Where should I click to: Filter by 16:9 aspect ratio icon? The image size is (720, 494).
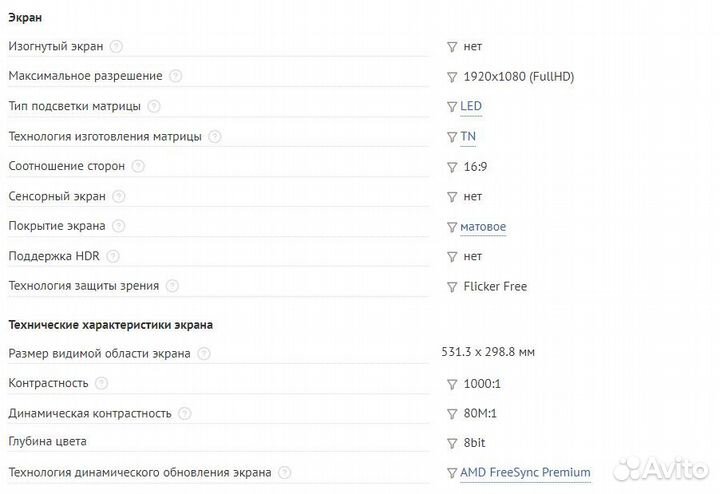pyautogui.click(x=452, y=166)
